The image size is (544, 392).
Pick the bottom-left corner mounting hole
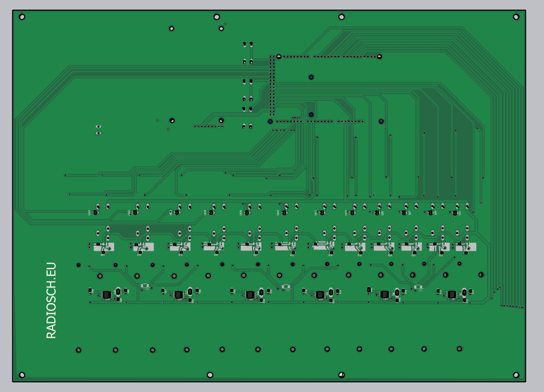click(x=22, y=375)
